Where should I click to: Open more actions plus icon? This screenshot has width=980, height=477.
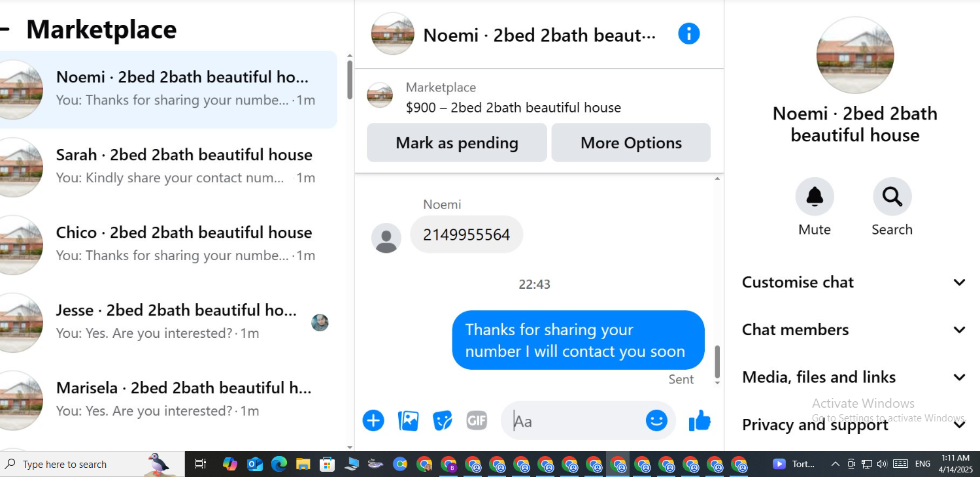tap(373, 420)
